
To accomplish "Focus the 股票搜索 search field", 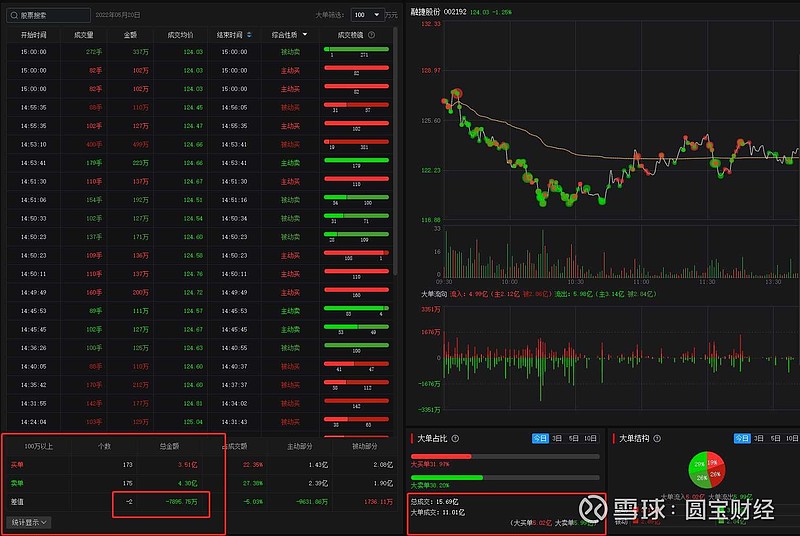I will click(48, 15).
